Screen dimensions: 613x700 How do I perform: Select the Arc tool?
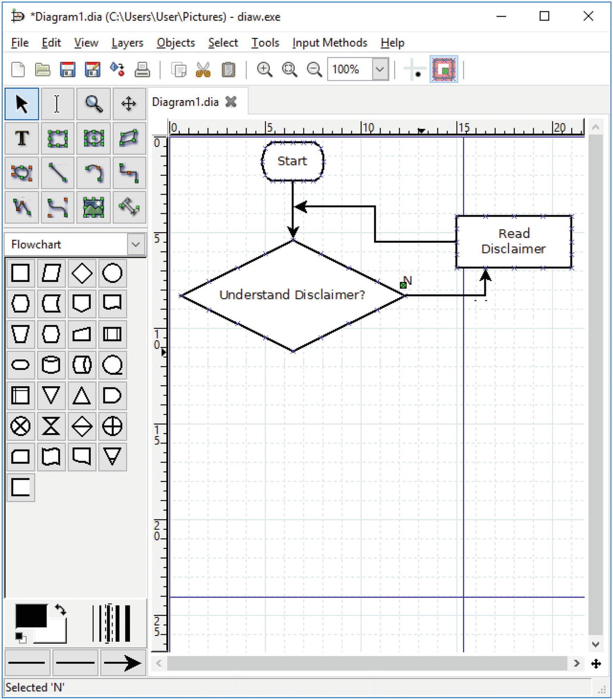pos(93,173)
